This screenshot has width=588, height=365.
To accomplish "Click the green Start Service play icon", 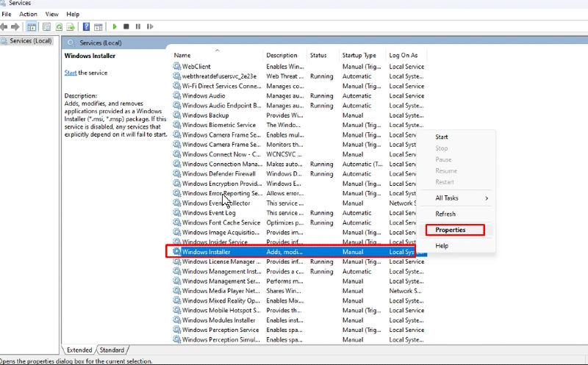I will 115,26.
